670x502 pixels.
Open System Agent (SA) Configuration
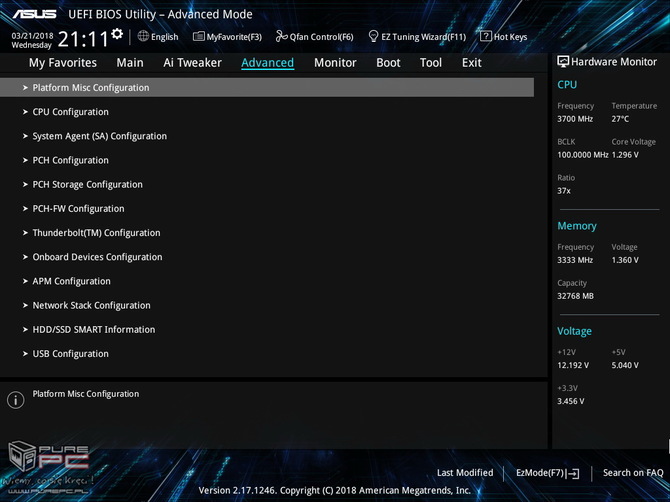pyautogui.click(x=100, y=136)
